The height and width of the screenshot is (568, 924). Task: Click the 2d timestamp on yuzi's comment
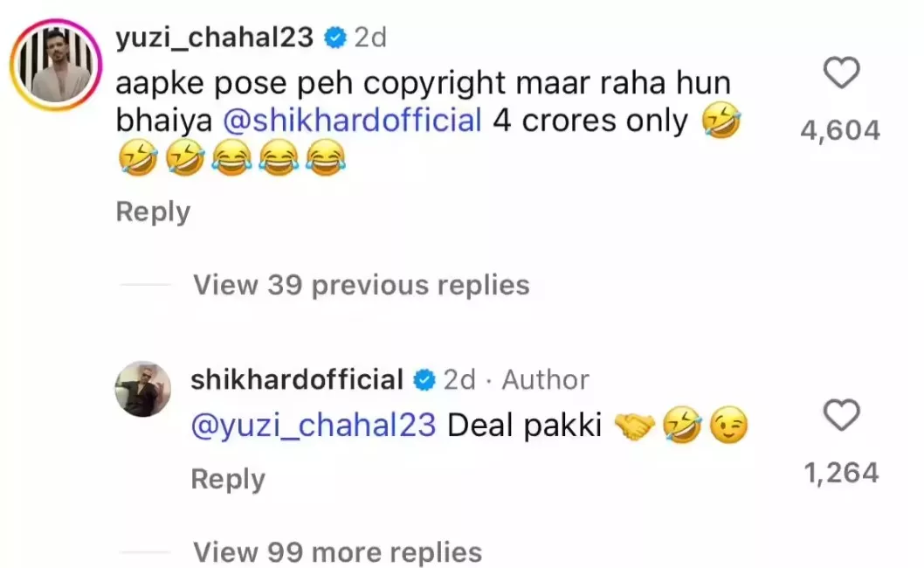click(370, 38)
